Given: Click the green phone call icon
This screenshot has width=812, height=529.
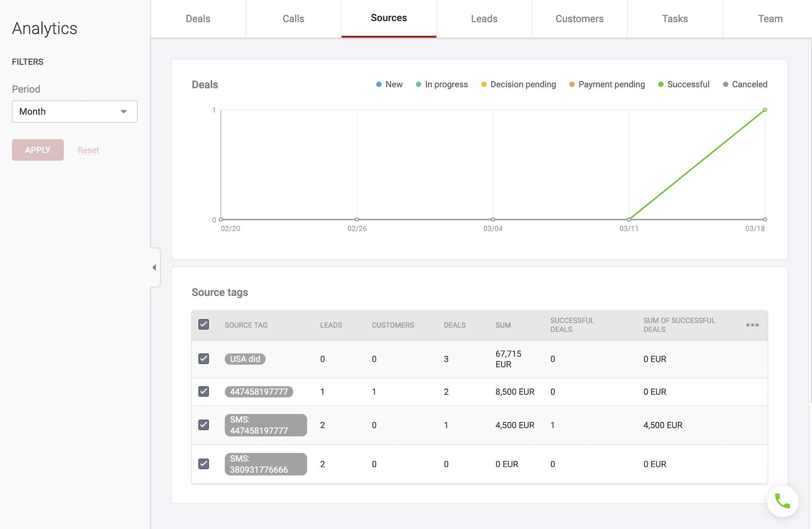Looking at the screenshot, I should [x=782, y=501].
